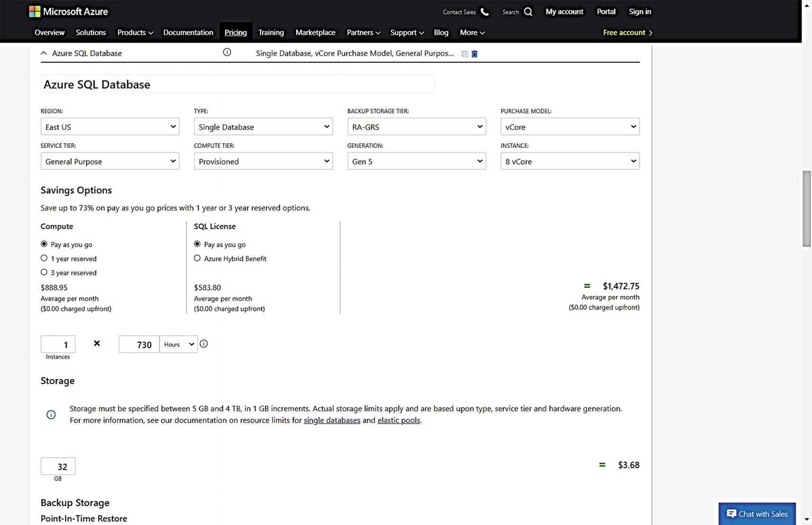
Task: Choose Azure Hybrid Benefit license option
Action: click(197, 258)
